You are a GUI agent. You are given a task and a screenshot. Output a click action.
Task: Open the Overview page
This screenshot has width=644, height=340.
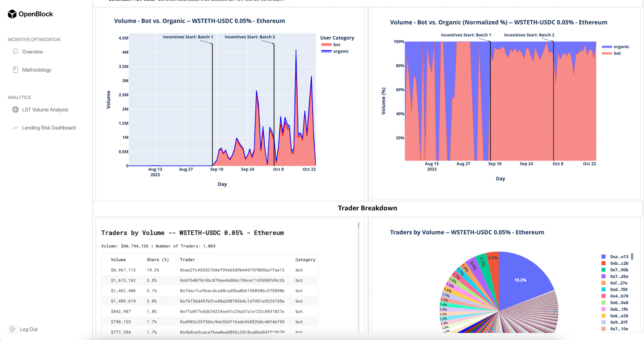tap(33, 52)
